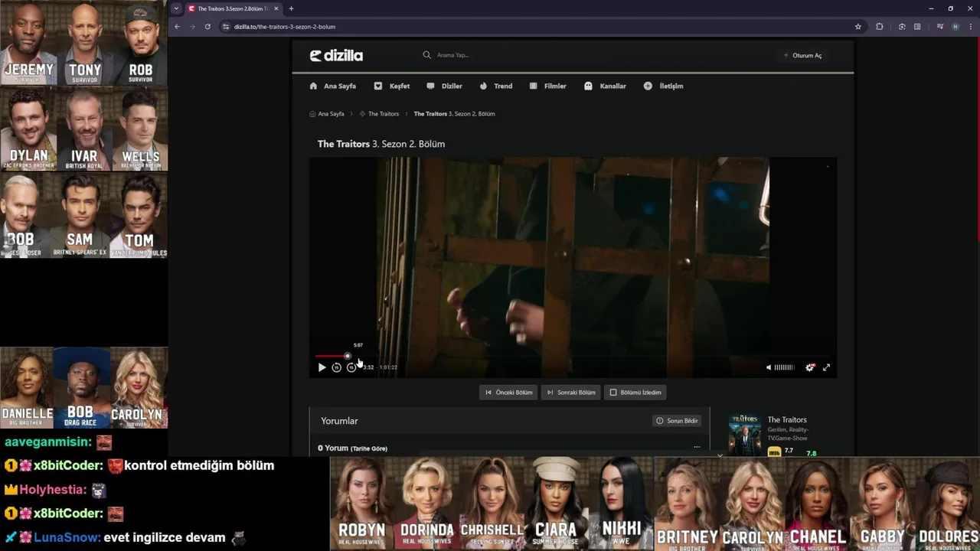Open The Traitors title link in sidebar
Viewport: 980px width, 551px height.
(787, 420)
